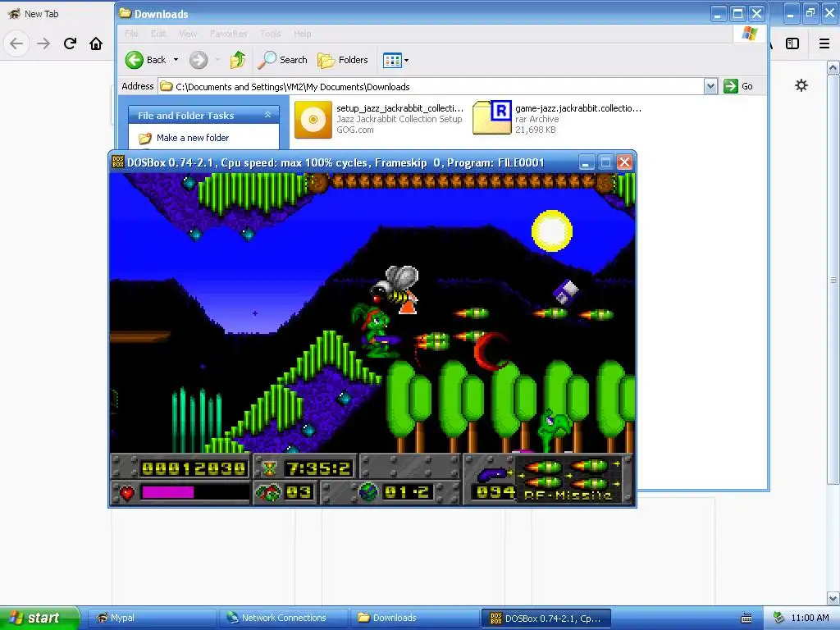Click the browser home icon
The width and height of the screenshot is (840, 630).
pyautogui.click(x=96, y=43)
